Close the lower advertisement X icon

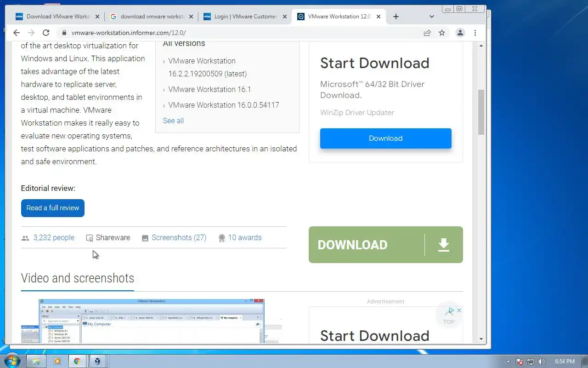(x=459, y=310)
